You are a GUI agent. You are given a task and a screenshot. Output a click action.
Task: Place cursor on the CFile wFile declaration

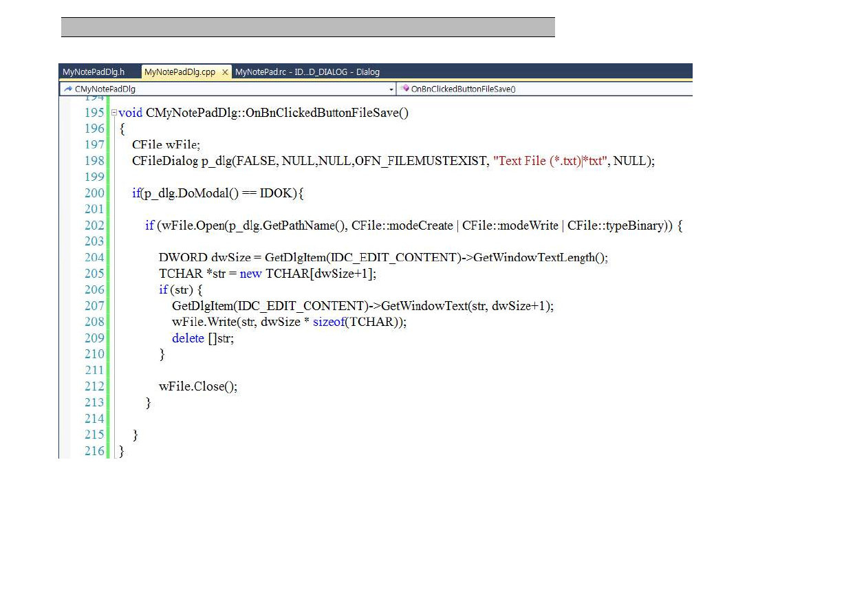pyautogui.click(x=166, y=145)
